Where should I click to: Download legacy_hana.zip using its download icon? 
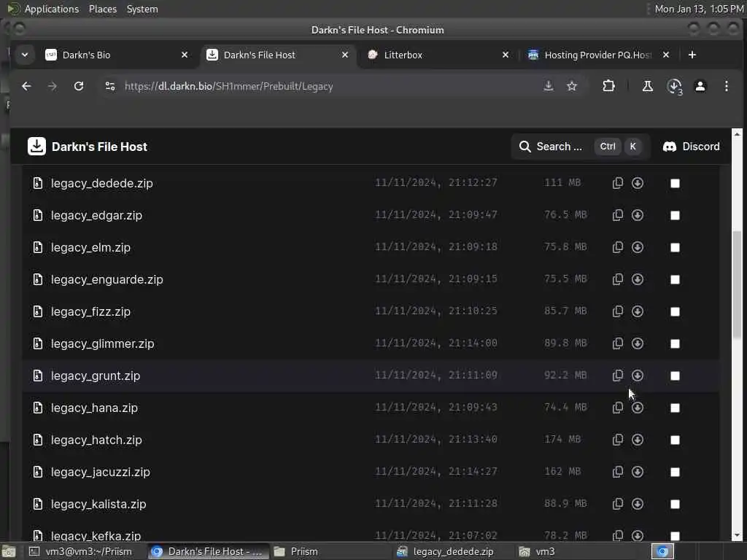pos(638,407)
